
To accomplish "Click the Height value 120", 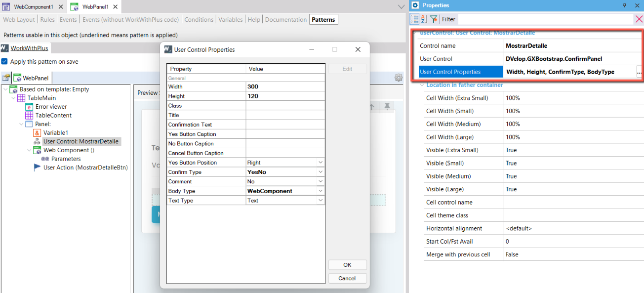I will (x=285, y=96).
